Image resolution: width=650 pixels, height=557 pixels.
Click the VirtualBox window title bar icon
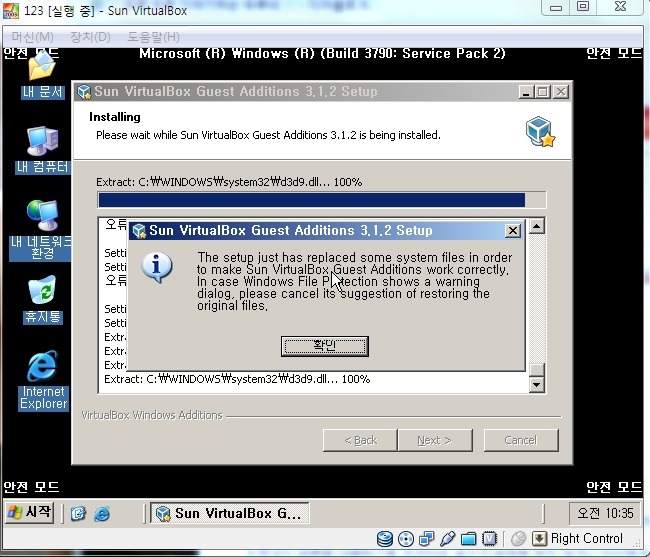(x=10, y=10)
